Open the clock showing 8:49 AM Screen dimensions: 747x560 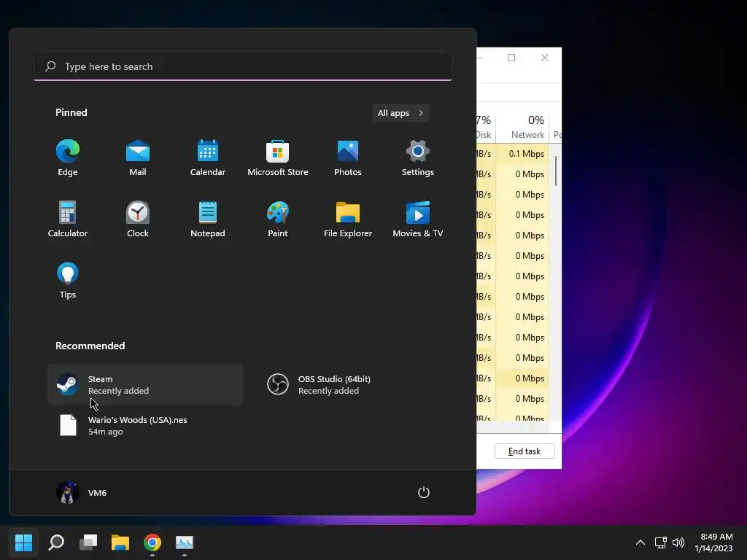[x=713, y=542]
